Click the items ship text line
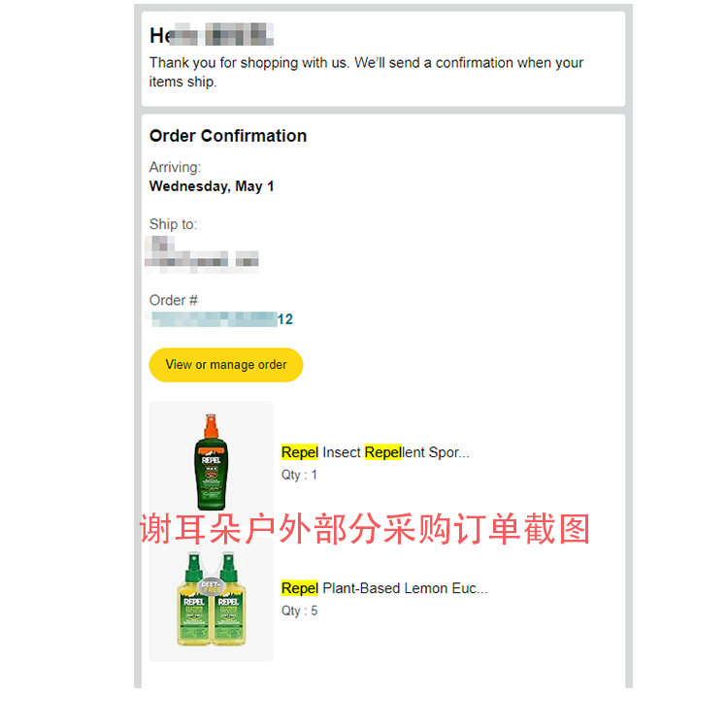 (182, 82)
